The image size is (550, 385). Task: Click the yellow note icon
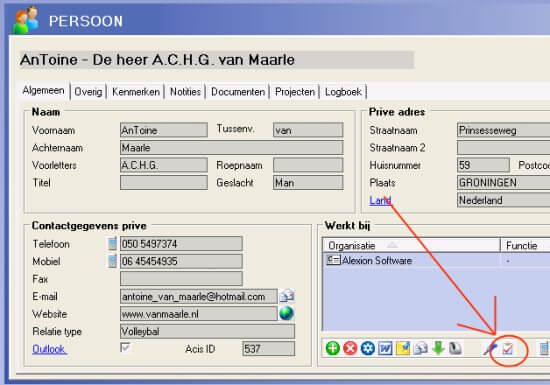coord(403,349)
